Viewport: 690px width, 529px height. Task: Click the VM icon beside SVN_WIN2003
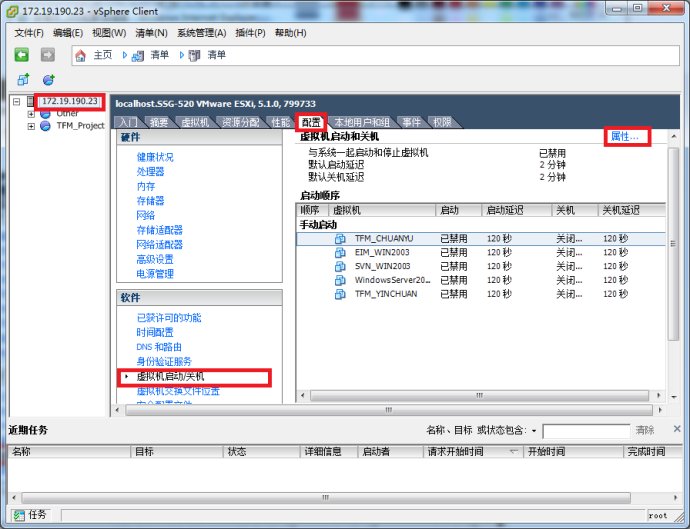click(x=340, y=266)
